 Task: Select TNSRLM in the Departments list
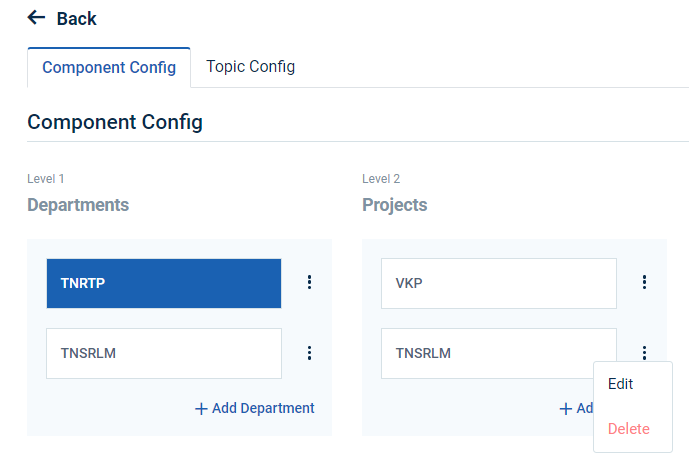coord(164,353)
